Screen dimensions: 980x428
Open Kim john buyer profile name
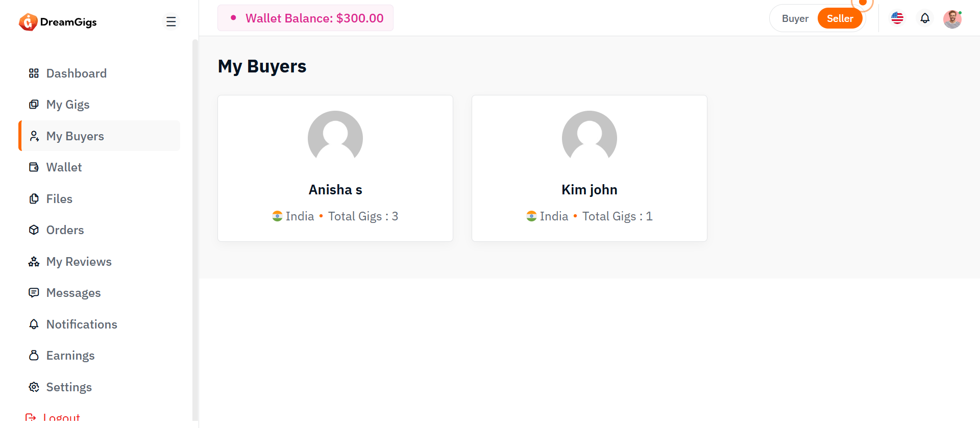[589, 190]
